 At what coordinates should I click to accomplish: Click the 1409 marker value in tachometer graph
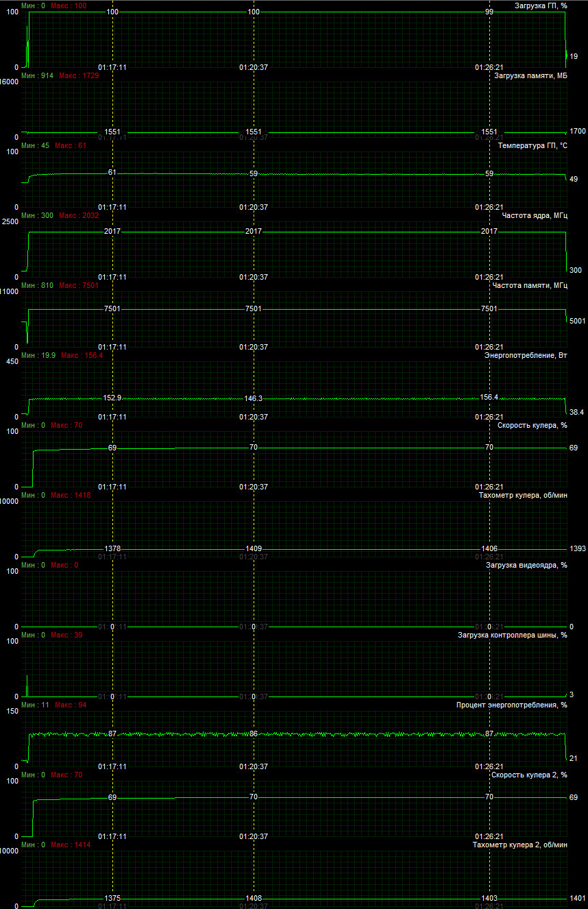(x=254, y=549)
